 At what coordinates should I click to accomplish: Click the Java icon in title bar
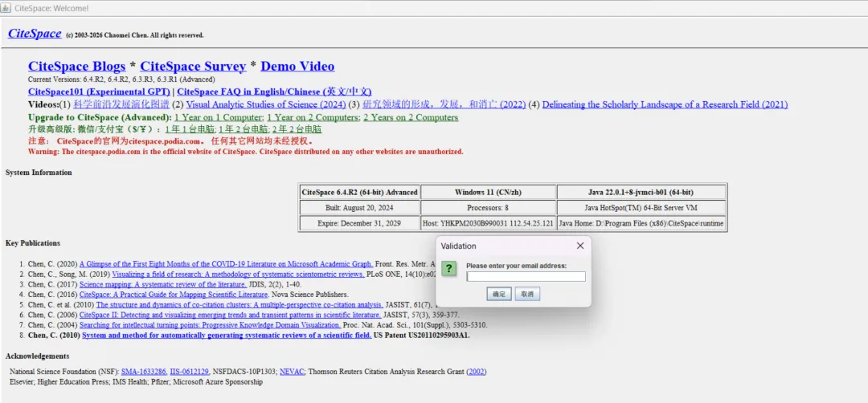coord(6,8)
